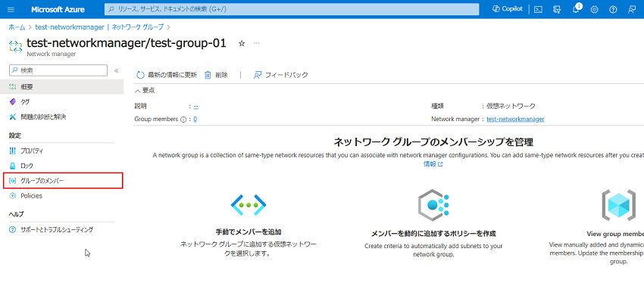Click the フィードバック toolbar button
Image resolution: width=644 pixels, height=283 pixels.
coord(281,75)
